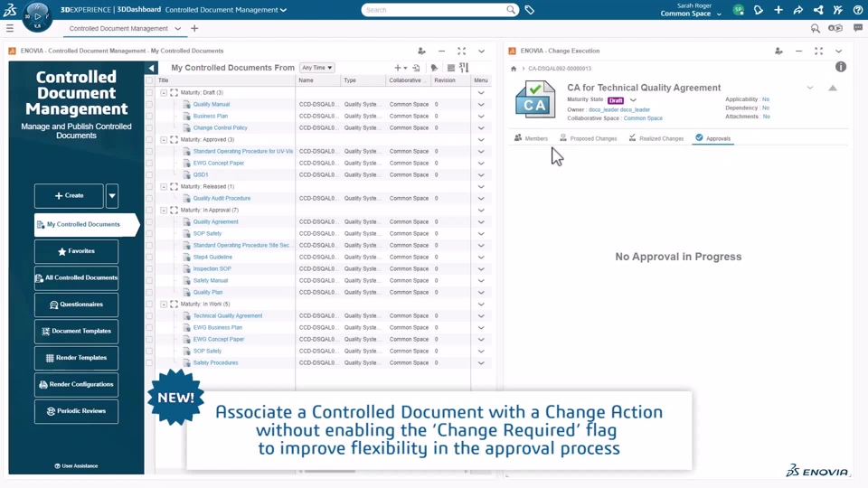Open the Draft maturity state dropdown
The width and height of the screenshot is (868, 488).
point(633,100)
